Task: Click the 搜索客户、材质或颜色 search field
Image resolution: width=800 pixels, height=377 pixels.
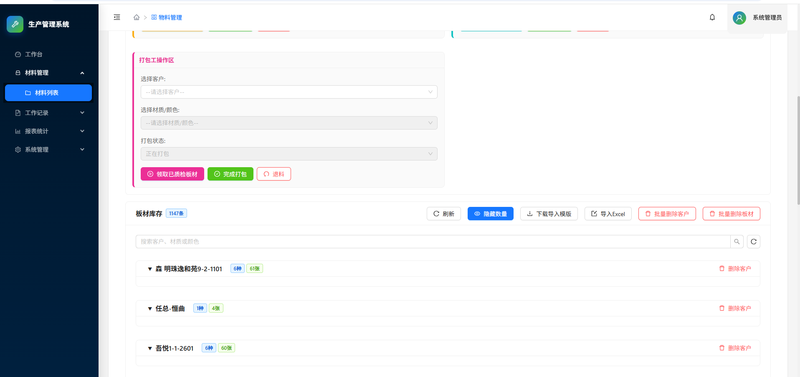Action: [433, 242]
